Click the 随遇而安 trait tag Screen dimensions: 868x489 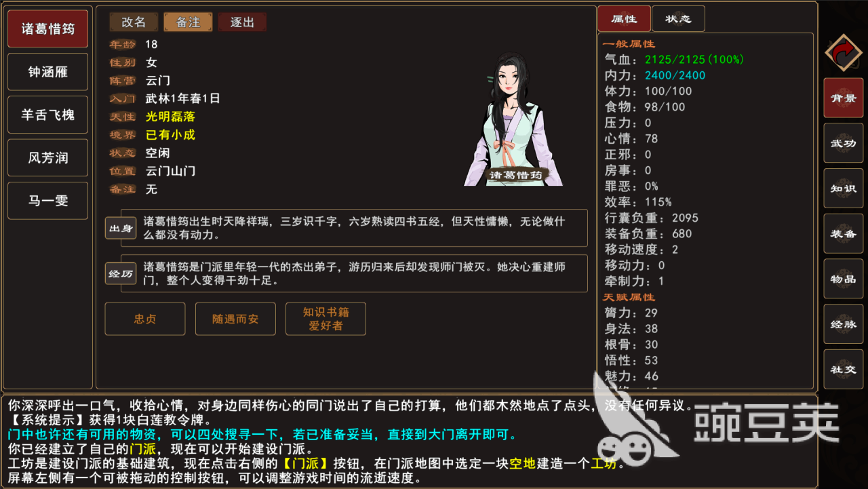pyautogui.click(x=235, y=319)
